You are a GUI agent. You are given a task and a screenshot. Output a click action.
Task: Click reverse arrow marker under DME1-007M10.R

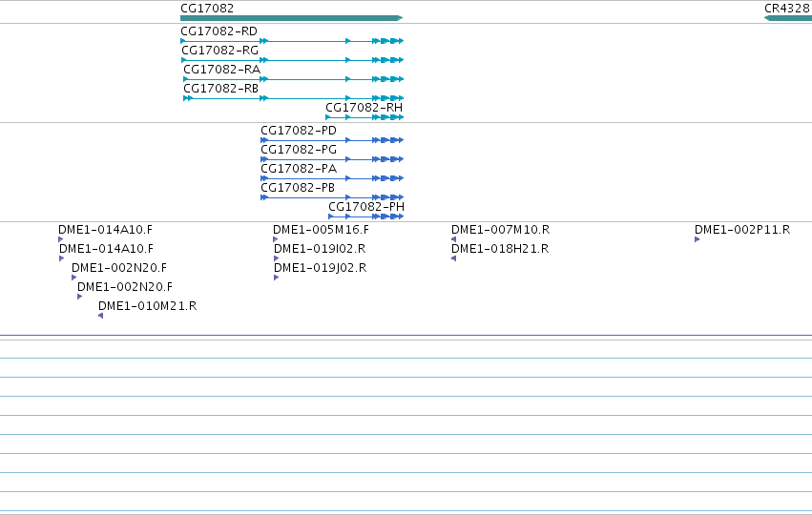click(x=453, y=239)
